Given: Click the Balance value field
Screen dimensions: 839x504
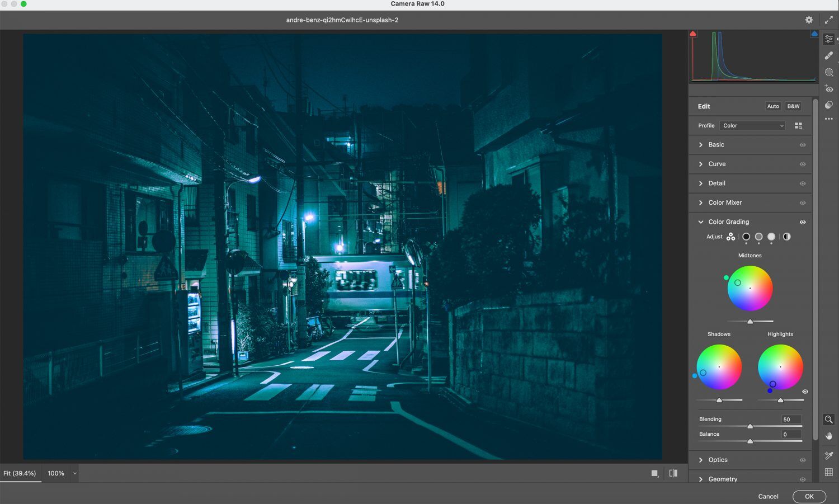Looking at the screenshot, I should [791, 434].
